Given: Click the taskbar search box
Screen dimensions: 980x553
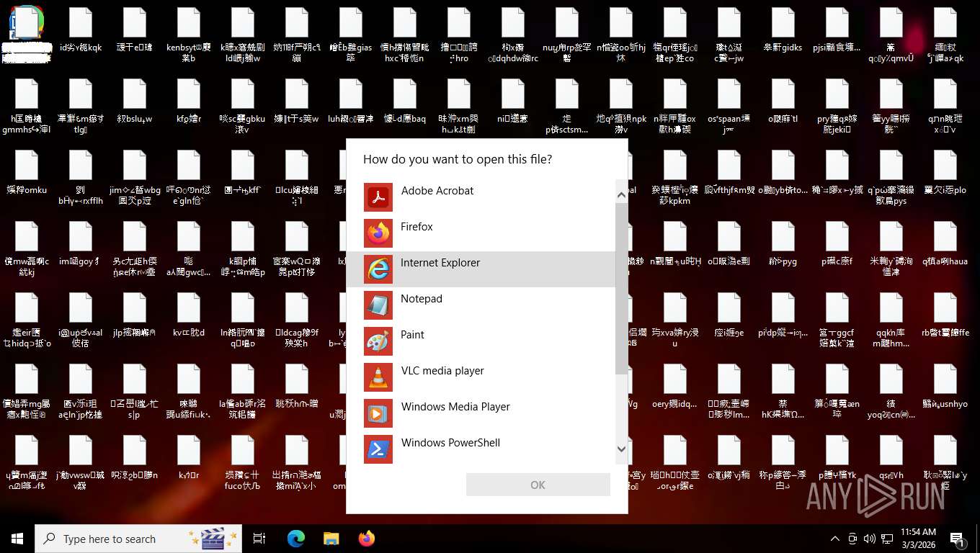Looking at the screenshot, I should 139,539.
